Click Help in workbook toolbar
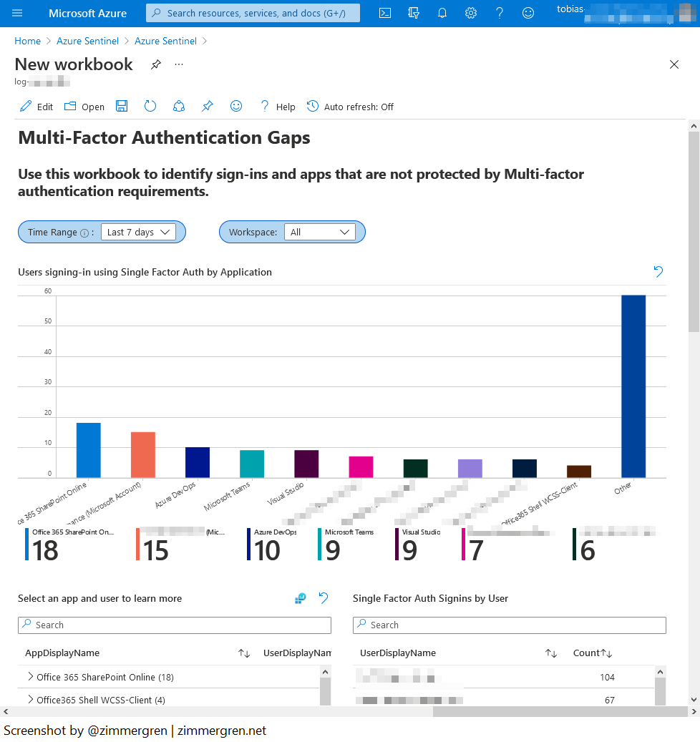The image size is (700, 742). [x=278, y=107]
